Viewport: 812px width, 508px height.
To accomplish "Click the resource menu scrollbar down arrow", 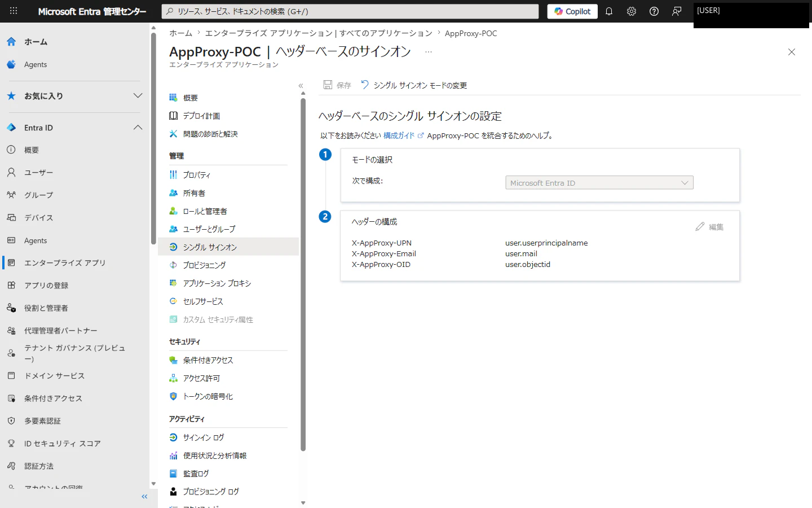I will click(x=303, y=503).
